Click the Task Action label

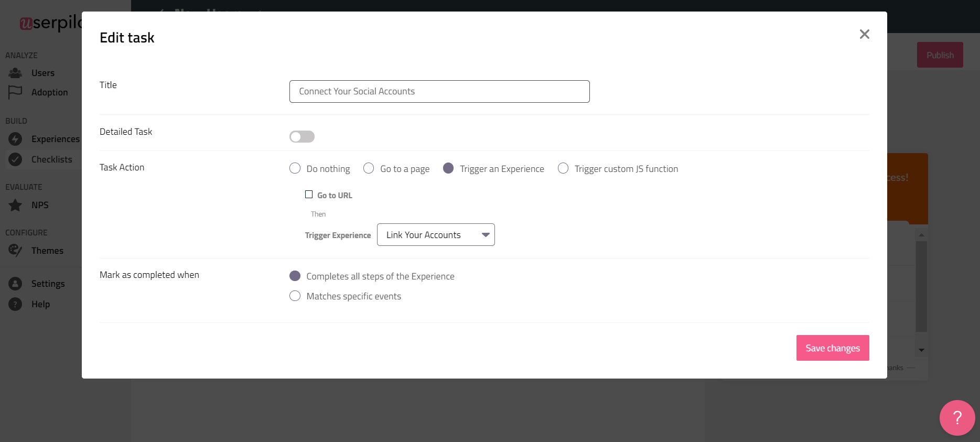coord(122,167)
